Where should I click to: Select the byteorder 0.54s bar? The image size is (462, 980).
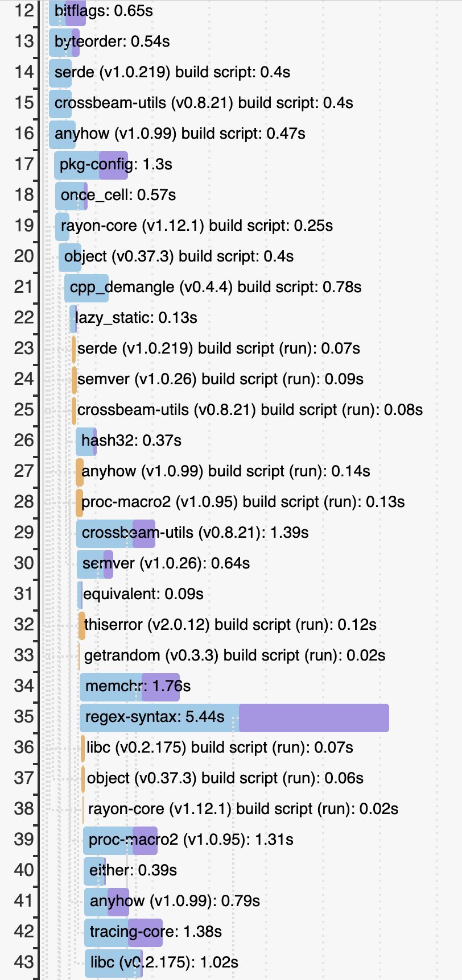click(64, 42)
